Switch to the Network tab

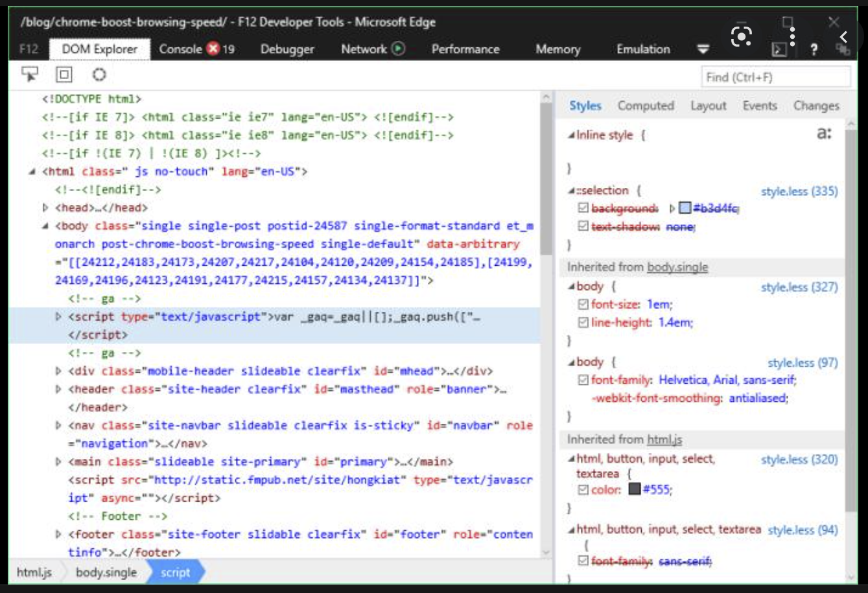click(x=373, y=49)
